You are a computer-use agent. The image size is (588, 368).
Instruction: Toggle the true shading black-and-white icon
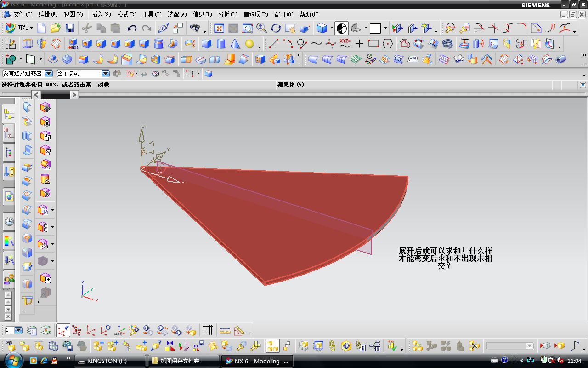coord(341,28)
